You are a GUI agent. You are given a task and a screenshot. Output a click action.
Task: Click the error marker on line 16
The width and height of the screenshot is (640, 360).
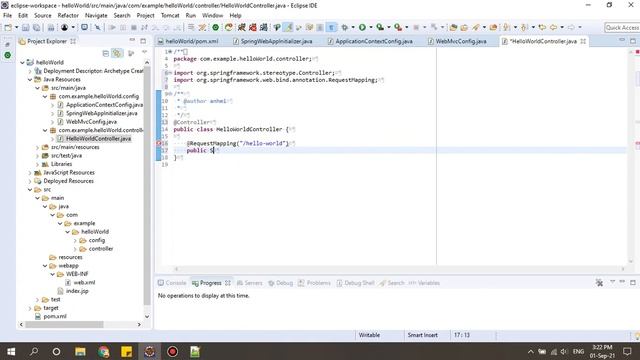point(159,143)
